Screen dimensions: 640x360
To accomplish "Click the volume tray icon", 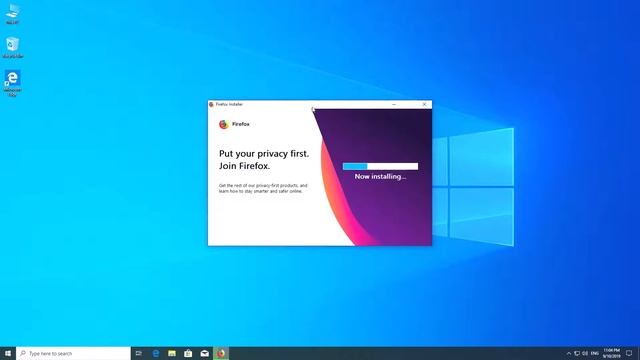I will coord(585,353).
